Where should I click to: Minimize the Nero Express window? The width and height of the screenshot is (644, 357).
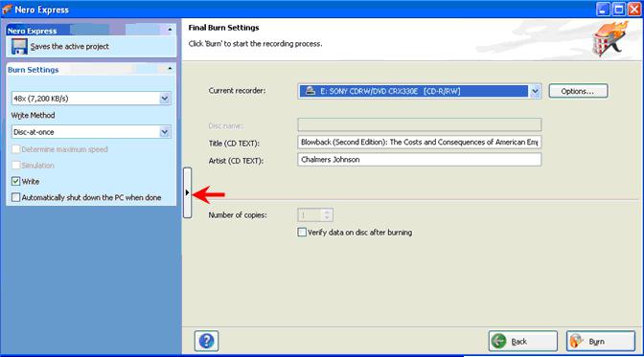click(603, 9)
